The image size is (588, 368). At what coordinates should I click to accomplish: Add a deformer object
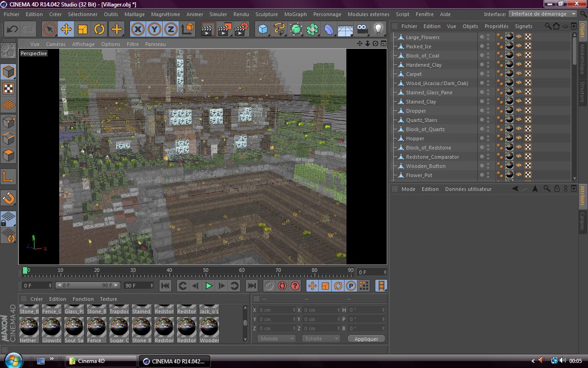[x=329, y=29]
